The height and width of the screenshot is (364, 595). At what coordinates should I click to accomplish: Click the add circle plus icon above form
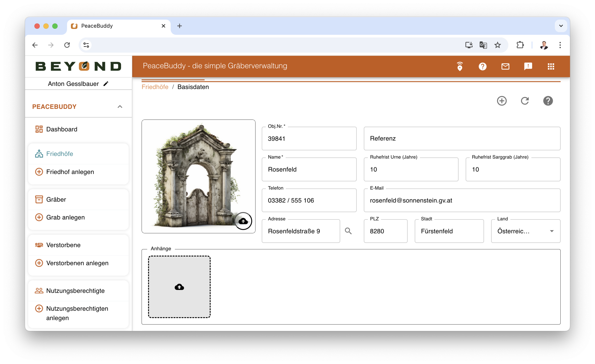(502, 101)
